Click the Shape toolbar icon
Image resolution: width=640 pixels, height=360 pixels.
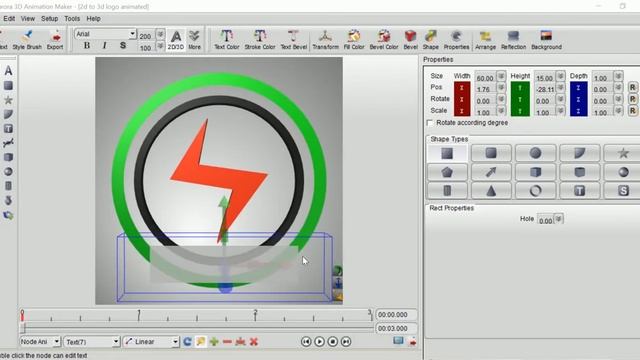(431, 40)
